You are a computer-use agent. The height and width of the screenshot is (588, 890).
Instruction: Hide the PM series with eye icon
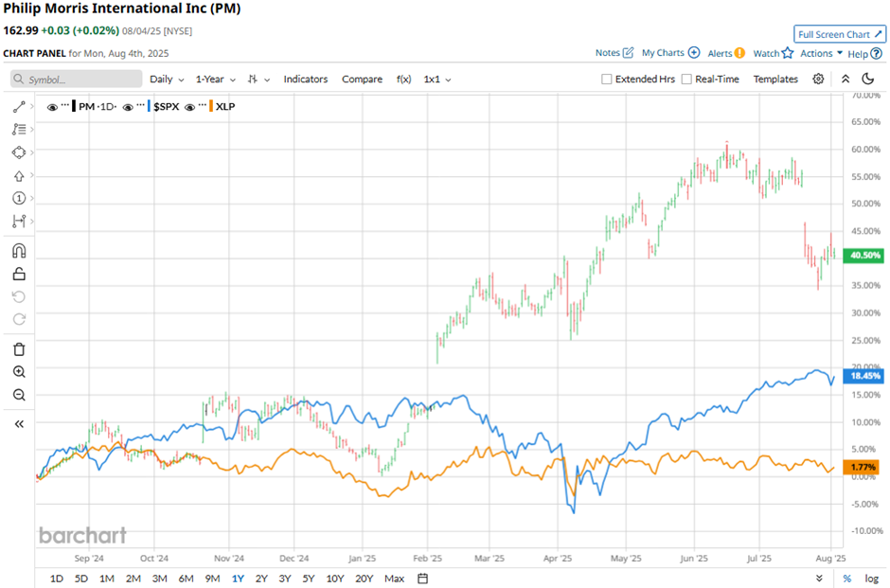pos(52,107)
